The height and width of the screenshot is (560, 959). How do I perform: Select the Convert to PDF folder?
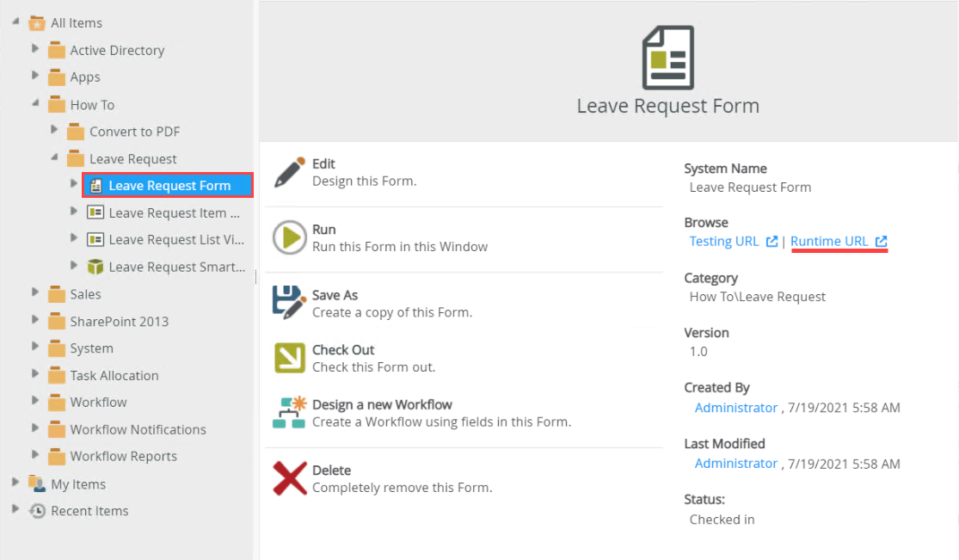click(134, 132)
